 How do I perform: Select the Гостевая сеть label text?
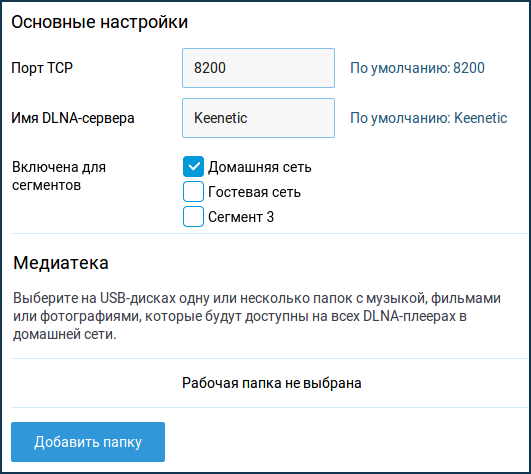pyautogui.click(x=254, y=192)
